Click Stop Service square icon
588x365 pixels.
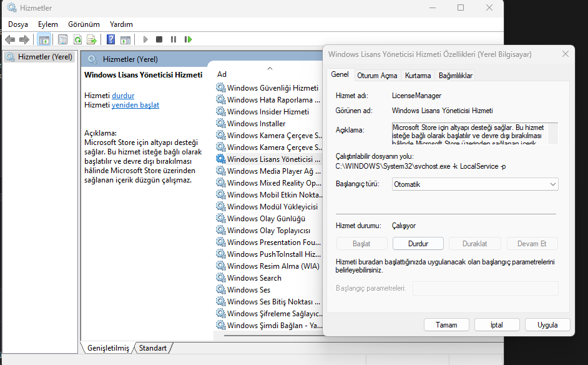[159, 39]
